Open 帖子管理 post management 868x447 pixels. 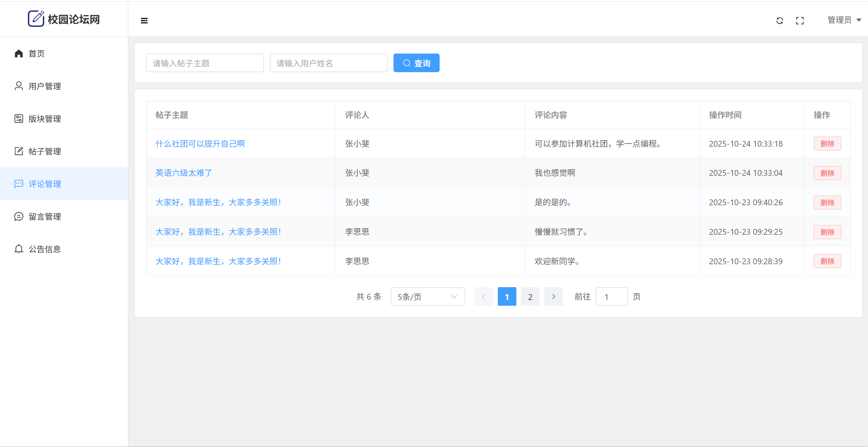coord(45,151)
